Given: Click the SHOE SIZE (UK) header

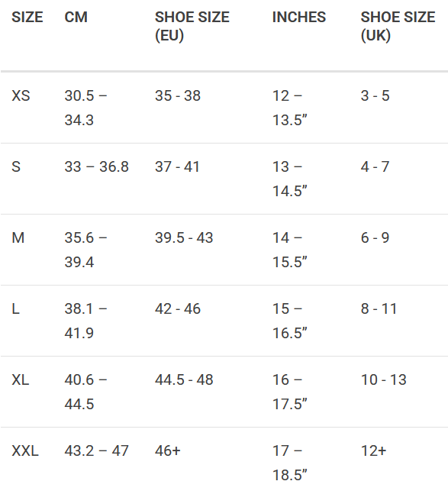Looking at the screenshot, I should pyautogui.click(x=398, y=26).
